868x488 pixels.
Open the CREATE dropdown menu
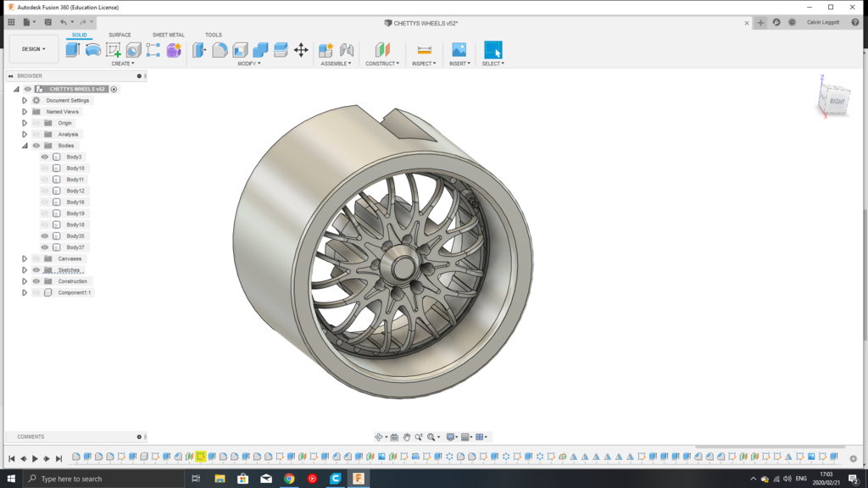pyautogui.click(x=123, y=63)
